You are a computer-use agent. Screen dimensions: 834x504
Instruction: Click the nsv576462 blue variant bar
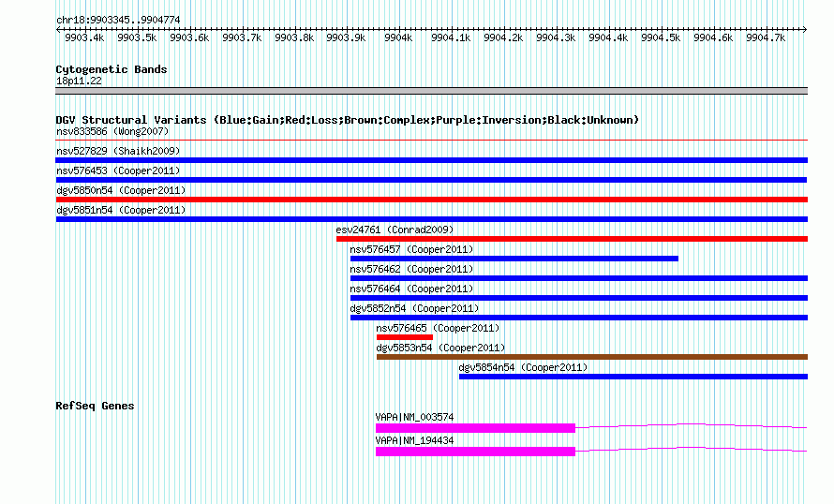579,278
